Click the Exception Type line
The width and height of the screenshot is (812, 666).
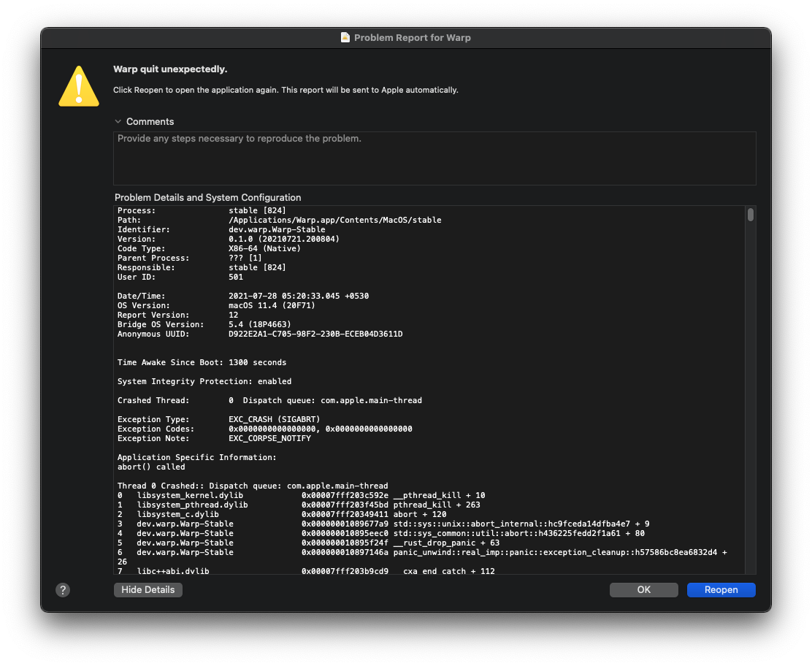click(x=212, y=419)
